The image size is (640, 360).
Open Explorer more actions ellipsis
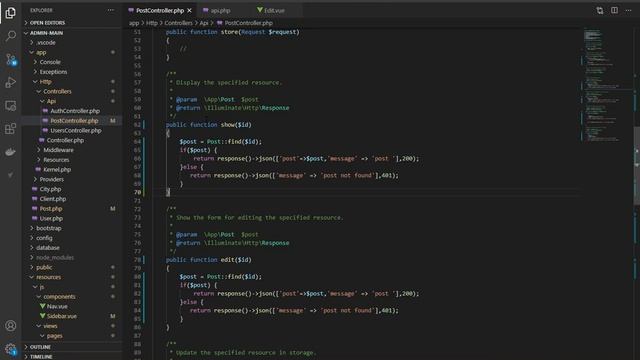click(111, 10)
